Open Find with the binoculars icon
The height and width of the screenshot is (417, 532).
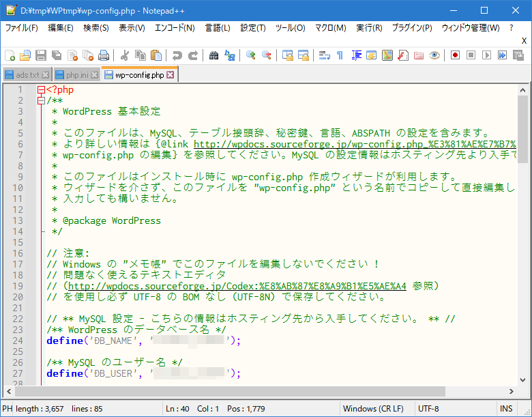213,55
